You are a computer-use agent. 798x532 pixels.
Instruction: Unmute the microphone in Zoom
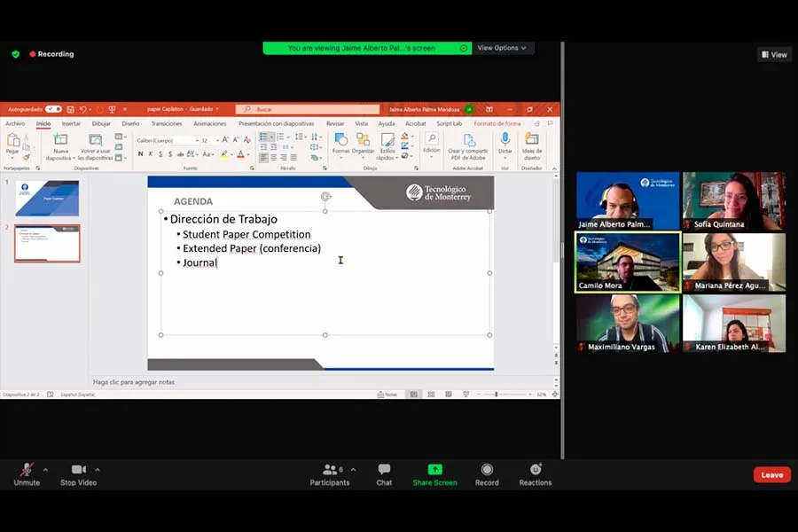point(27,473)
